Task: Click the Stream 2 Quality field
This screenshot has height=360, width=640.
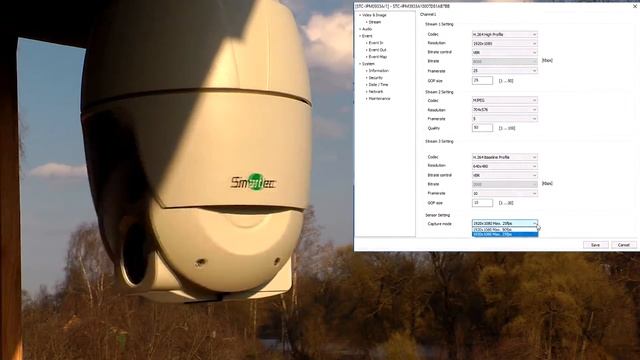Action: [x=482, y=128]
